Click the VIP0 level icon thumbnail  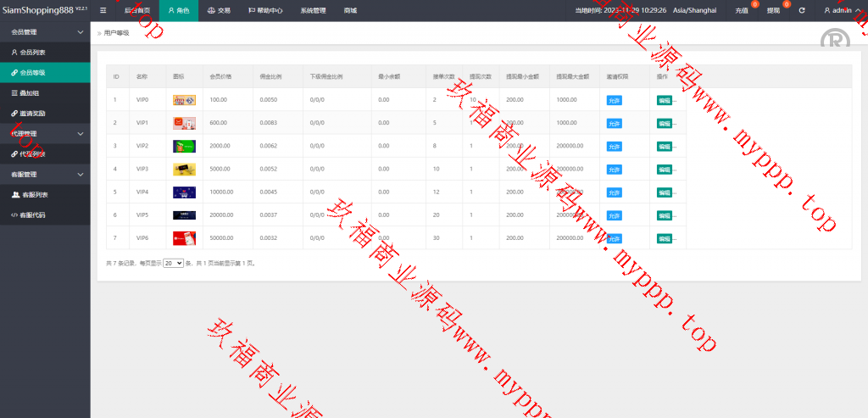point(184,100)
